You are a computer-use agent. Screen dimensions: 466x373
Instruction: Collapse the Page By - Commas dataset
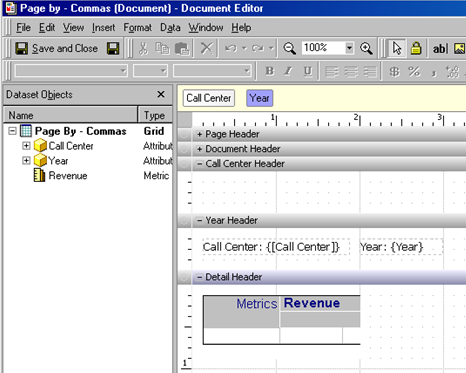(12, 131)
